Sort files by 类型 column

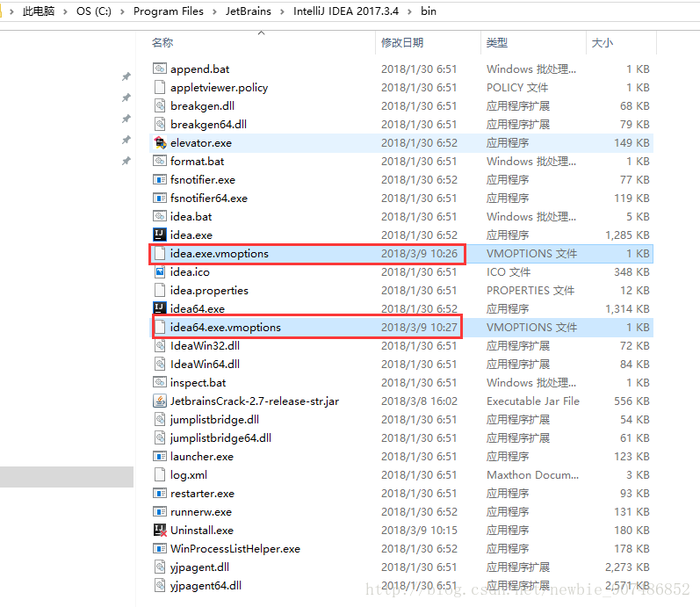pos(497,43)
